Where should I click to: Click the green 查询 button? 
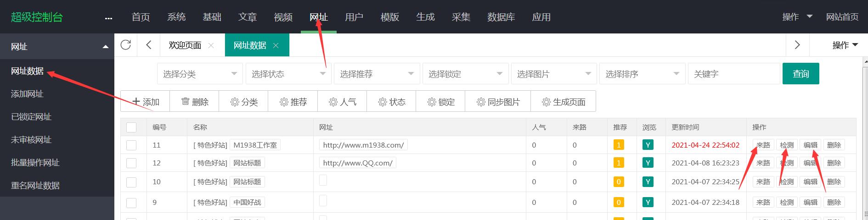[800, 74]
